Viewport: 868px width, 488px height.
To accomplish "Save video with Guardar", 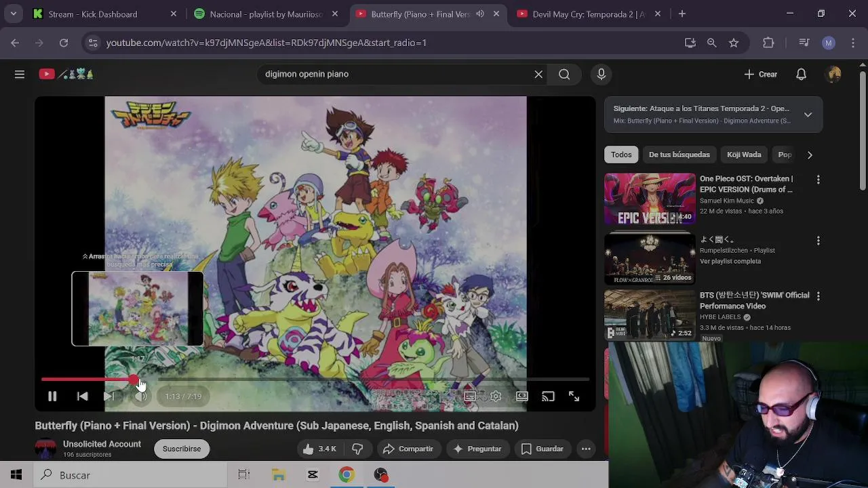I will point(542,449).
